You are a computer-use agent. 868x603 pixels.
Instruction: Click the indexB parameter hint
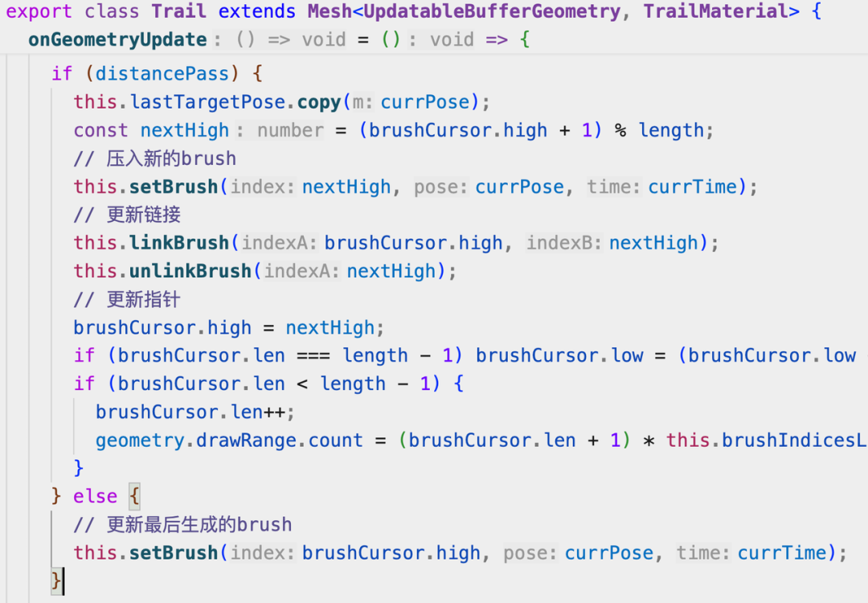click(564, 243)
